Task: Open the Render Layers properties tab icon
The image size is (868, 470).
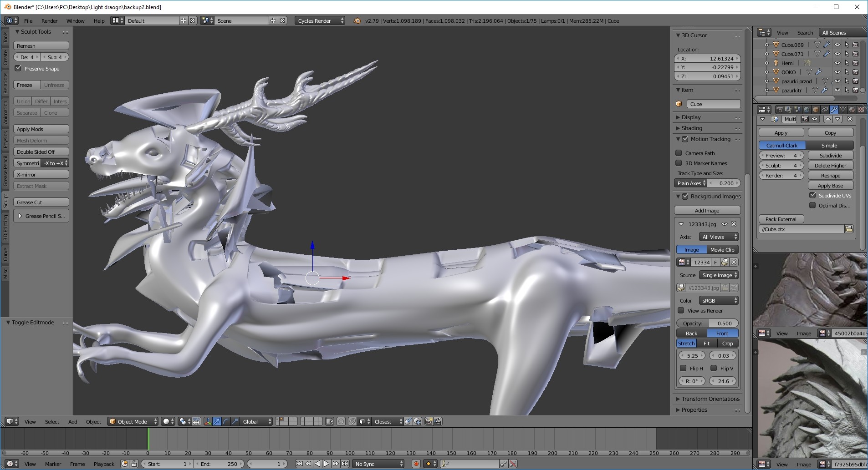Action: [x=788, y=110]
